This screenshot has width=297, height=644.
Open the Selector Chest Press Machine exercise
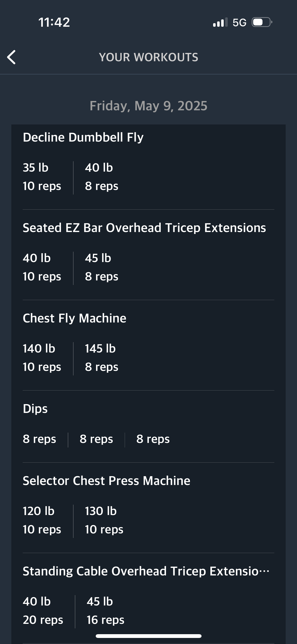coord(106,481)
